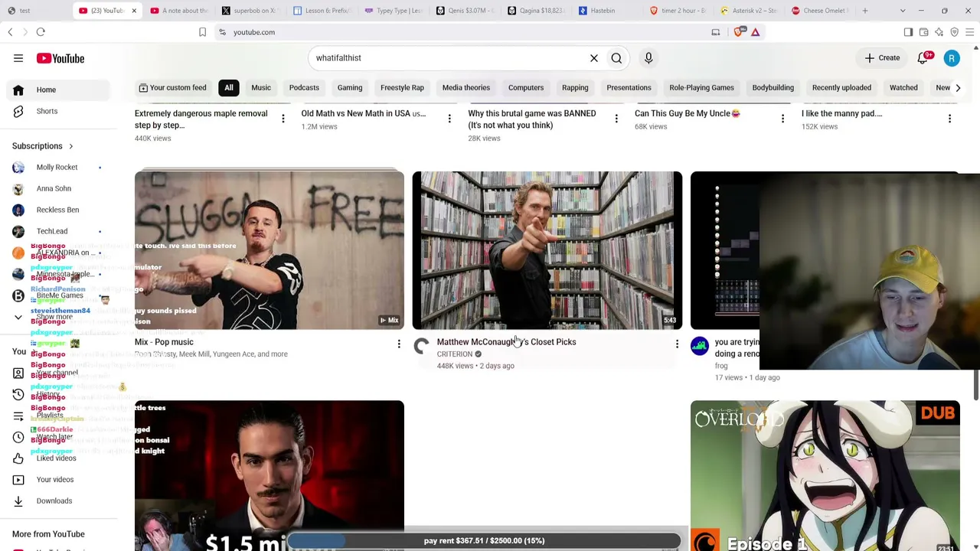Open options for I like the manny pad
This screenshot has width=980, height=551.
[x=949, y=119]
